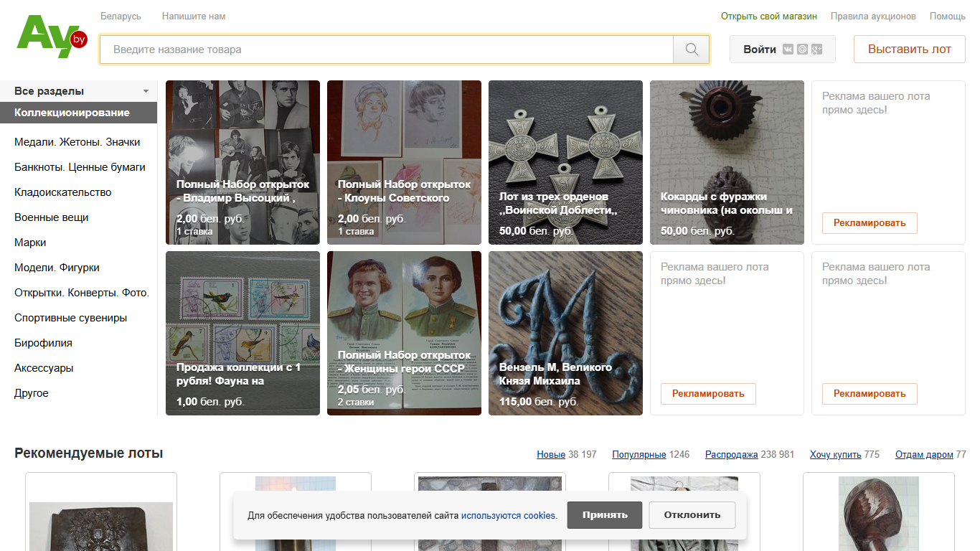
Task: Click the Mail.ru @ login icon
Action: pos(802,50)
